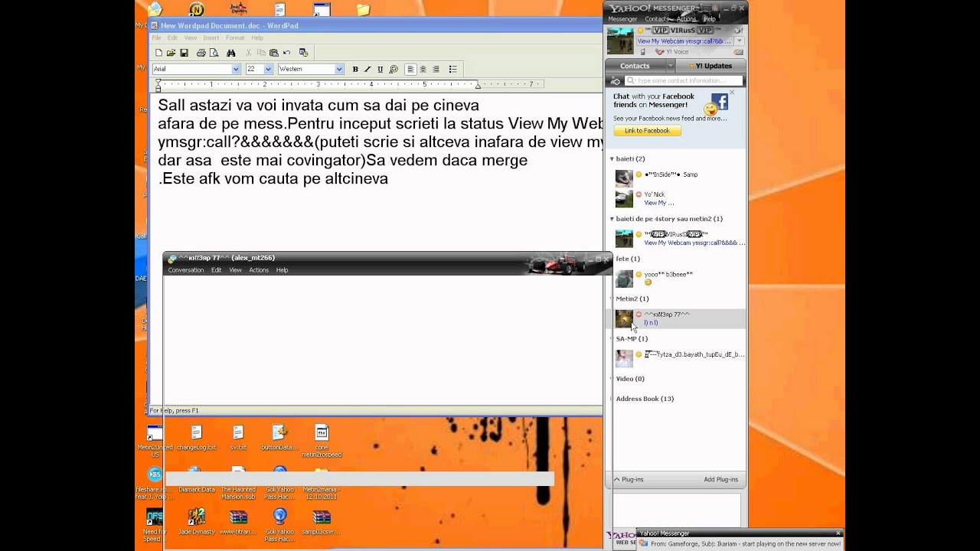Click the Find binoculars icon in WordPad
This screenshot has width=980, height=551.
point(230,53)
